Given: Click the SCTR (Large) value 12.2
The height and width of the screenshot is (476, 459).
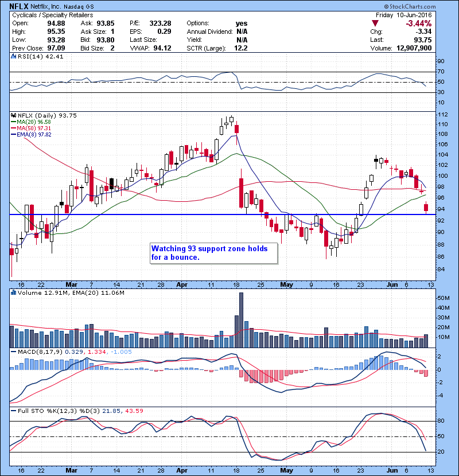Looking at the screenshot, I should coord(241,48).
